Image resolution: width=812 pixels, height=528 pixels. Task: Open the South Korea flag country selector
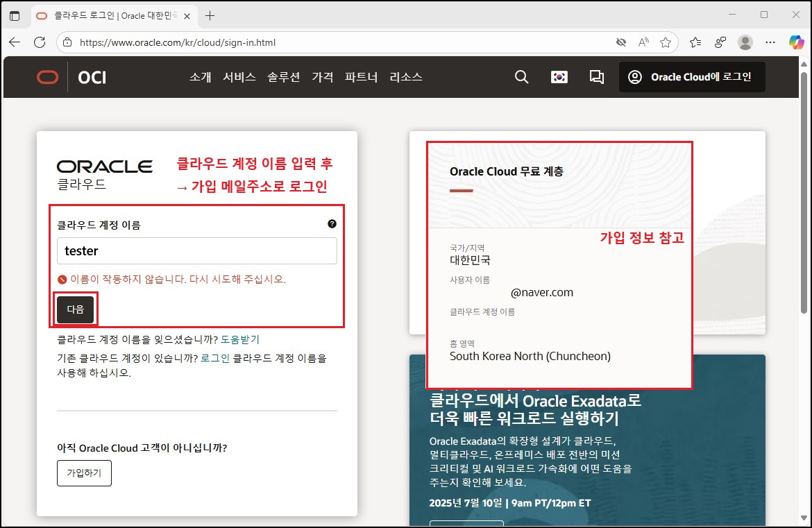click(x=559, y=77)
